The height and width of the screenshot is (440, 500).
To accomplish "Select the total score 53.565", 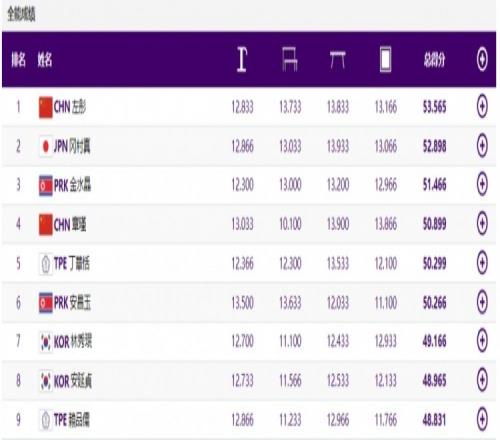I will [x=434, y=107].
